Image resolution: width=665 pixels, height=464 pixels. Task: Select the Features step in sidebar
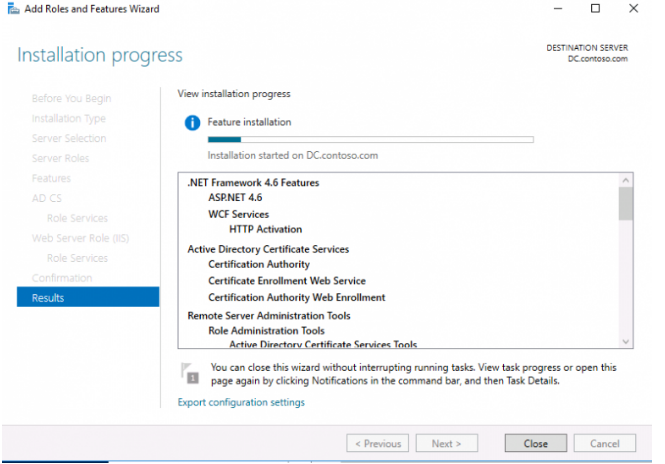pos(51,178)
